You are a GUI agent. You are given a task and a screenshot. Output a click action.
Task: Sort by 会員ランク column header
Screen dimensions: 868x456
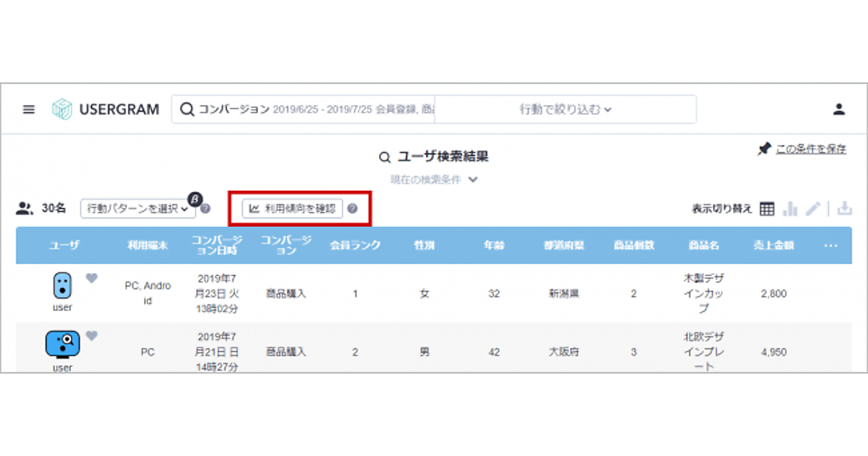[355, 245]
